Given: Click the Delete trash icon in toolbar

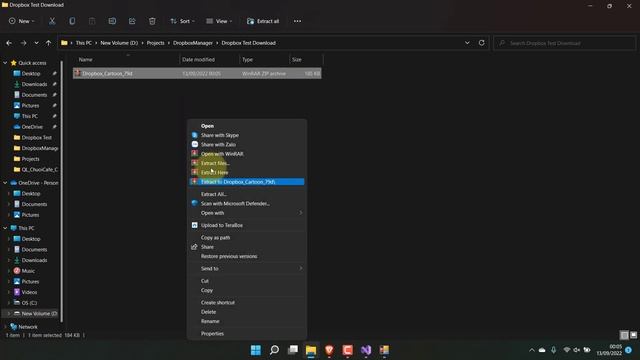Looking at the screenshot, I should point(152,21).
